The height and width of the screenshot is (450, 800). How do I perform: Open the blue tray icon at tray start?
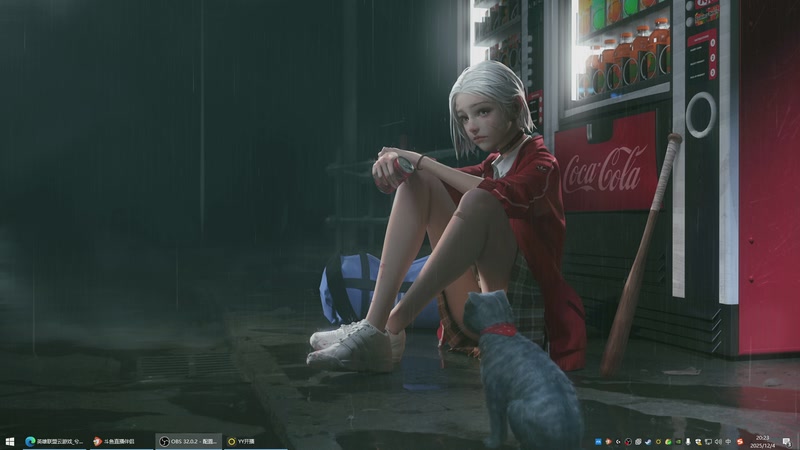[598, 442]
